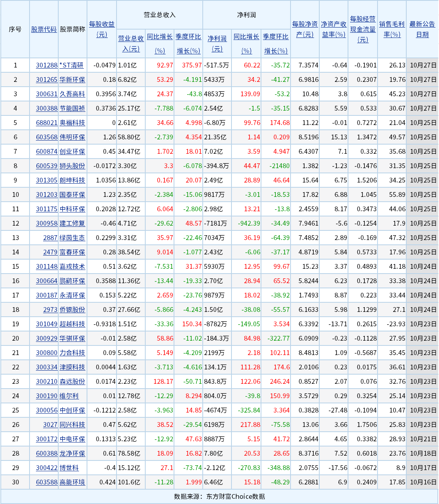Image resolution: width=439 pixels, height=504 pixels.
Task: Open stock name 龙净环保 link
Action: click(x=72, y=453)
